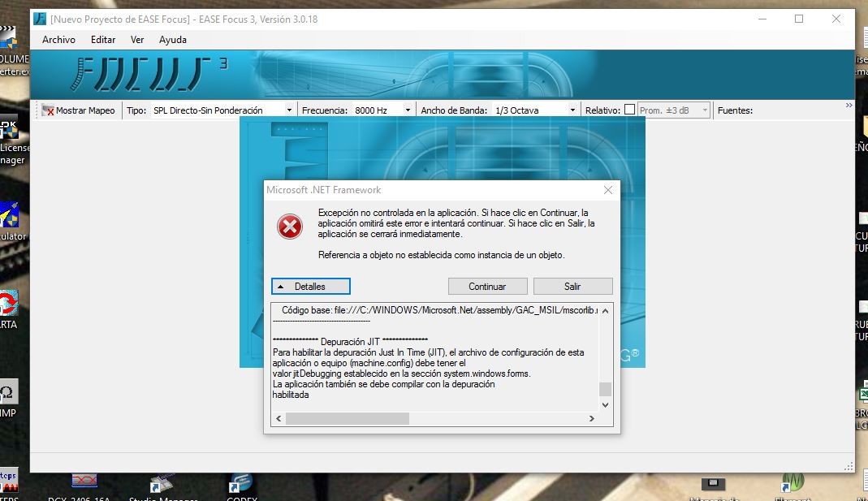Click details horizontal scrollbar left arrow
The height and width of the screenshot is (501, 868).
click(279, 418)
